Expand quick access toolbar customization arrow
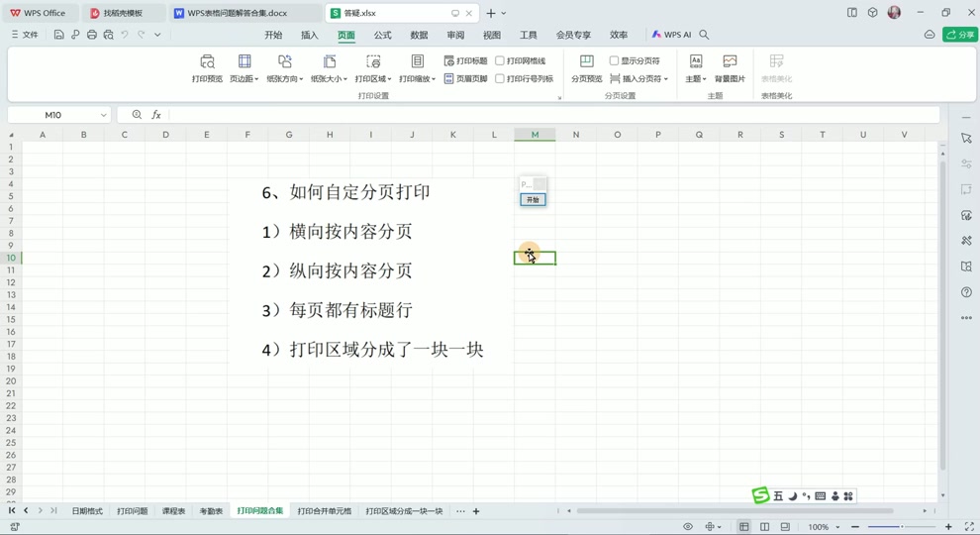 157,35
